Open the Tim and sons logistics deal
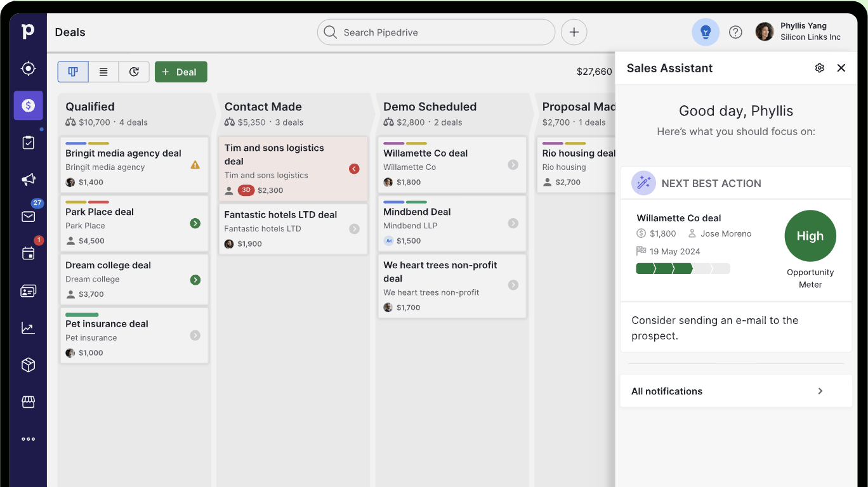The image size is (868, 487). (293, 169)
